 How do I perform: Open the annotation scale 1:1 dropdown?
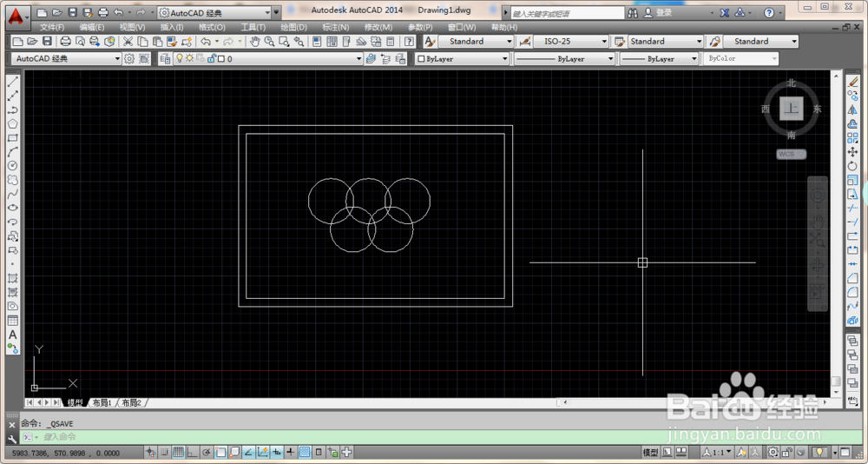(718, 453)
